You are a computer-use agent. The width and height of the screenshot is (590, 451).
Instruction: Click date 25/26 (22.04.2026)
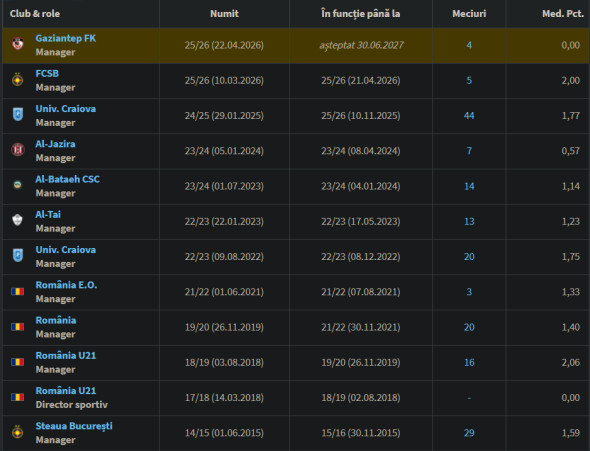pos(224,45)
